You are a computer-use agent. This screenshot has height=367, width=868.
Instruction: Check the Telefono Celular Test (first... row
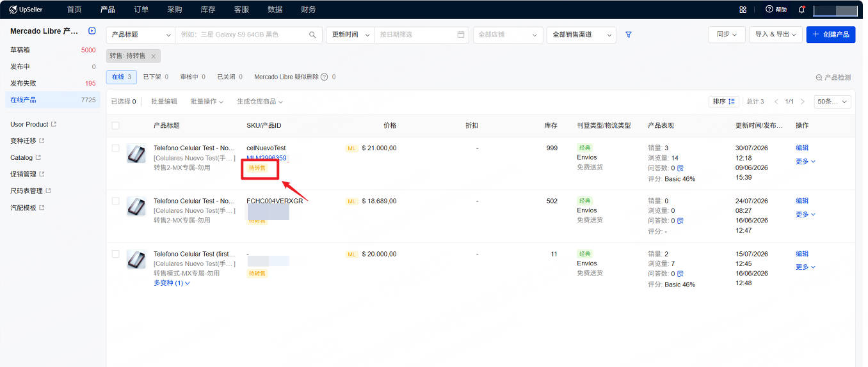[115, 254]
